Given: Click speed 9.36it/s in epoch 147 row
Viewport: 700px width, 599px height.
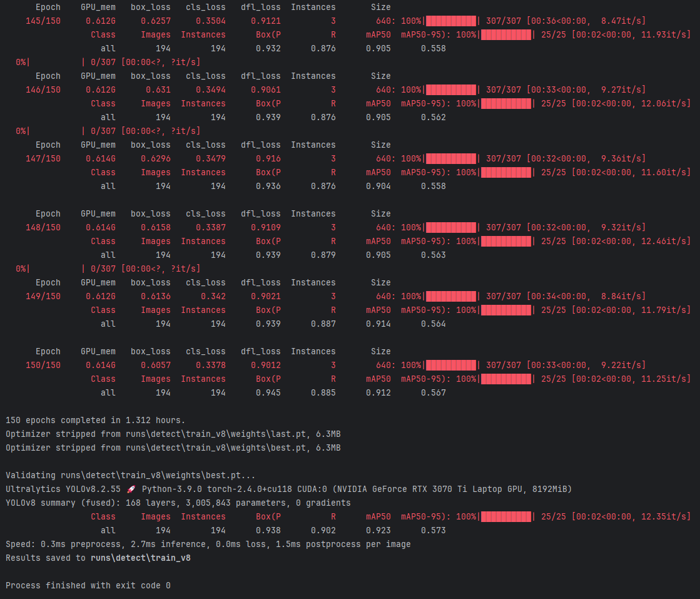Looking at the screenshot, I should [621, 158].
